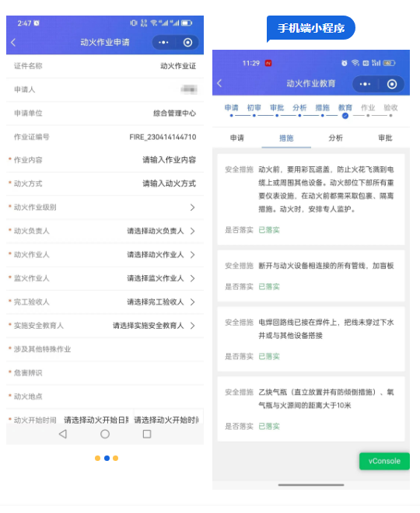Tap the circle close icon on 动火作业教育 header
Viewport: 420px width, 513px height.
tap(392, 84)
